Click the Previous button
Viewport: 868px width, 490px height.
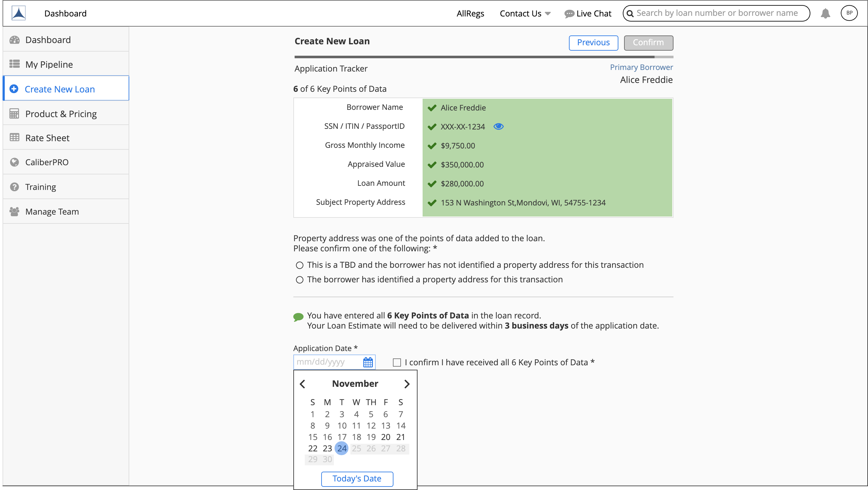coord(593,43)
